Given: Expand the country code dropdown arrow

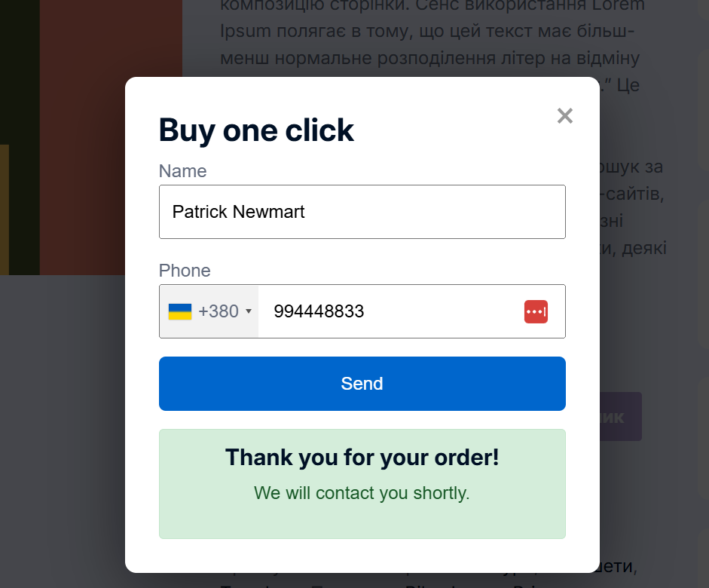Looking at the screenshot, I should coord(249,311).
